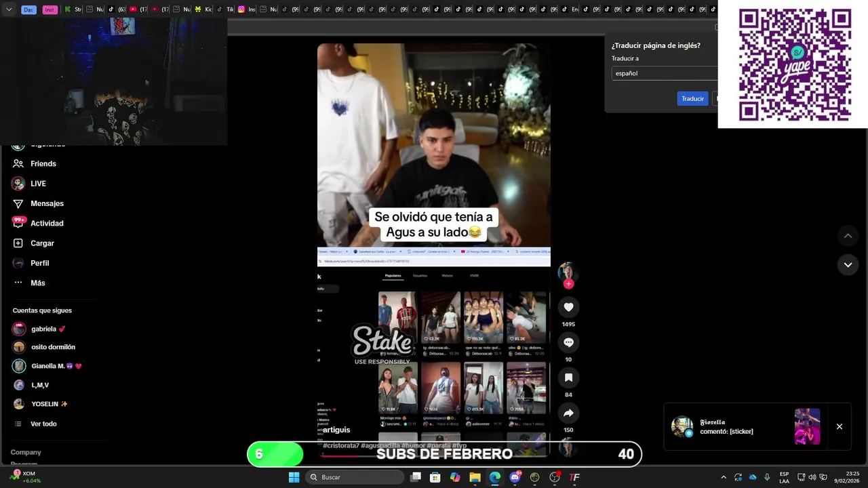
Task: Open Copilot from the taskbar
Action: (455, 477)
